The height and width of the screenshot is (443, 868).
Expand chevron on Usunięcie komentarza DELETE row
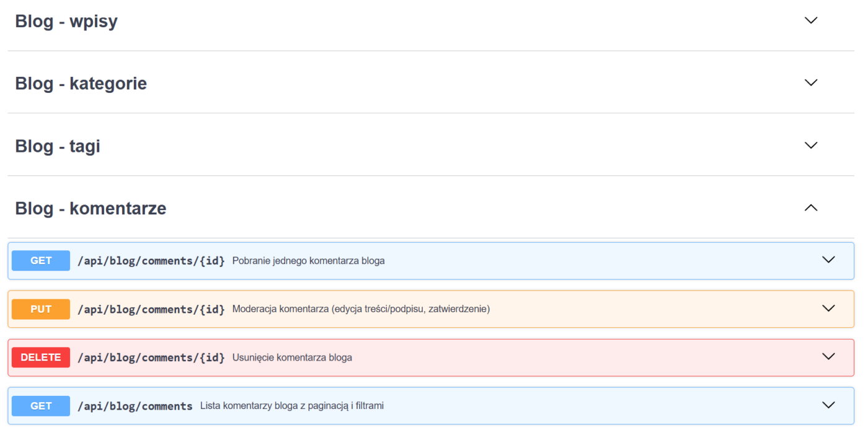(x=828, y=356)
